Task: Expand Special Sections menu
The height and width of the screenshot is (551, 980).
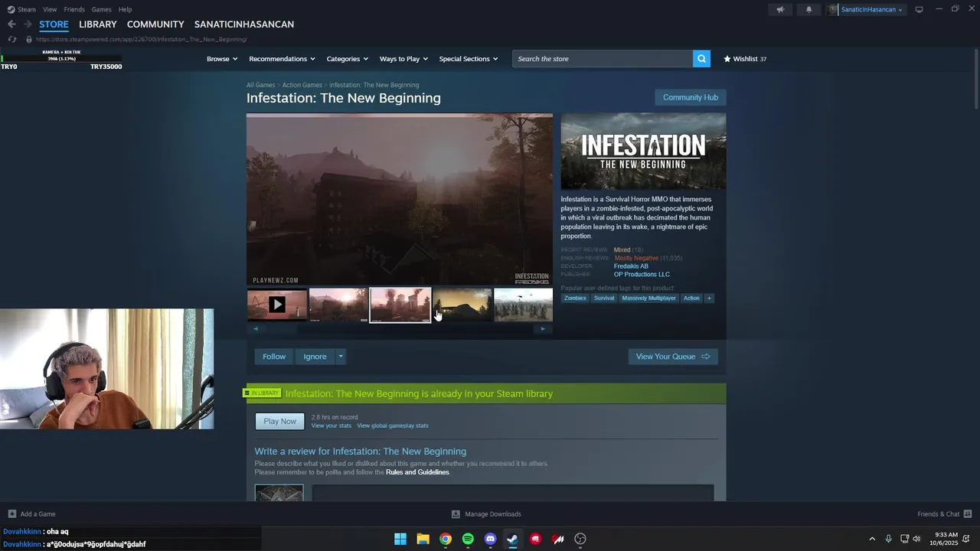Action: coord(468,59)
